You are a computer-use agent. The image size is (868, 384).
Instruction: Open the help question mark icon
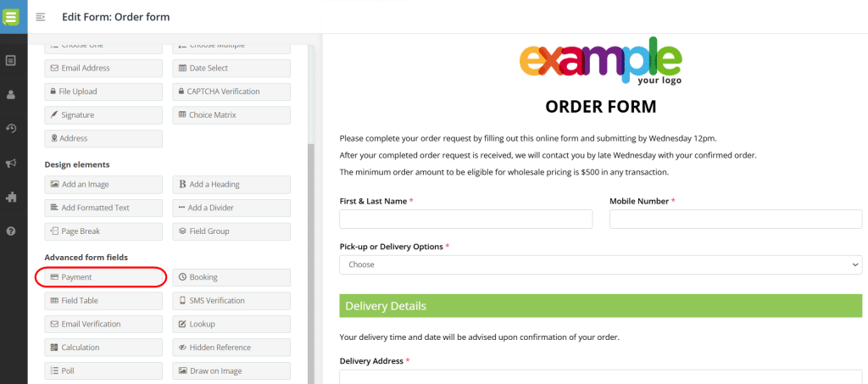pos(11,231)
